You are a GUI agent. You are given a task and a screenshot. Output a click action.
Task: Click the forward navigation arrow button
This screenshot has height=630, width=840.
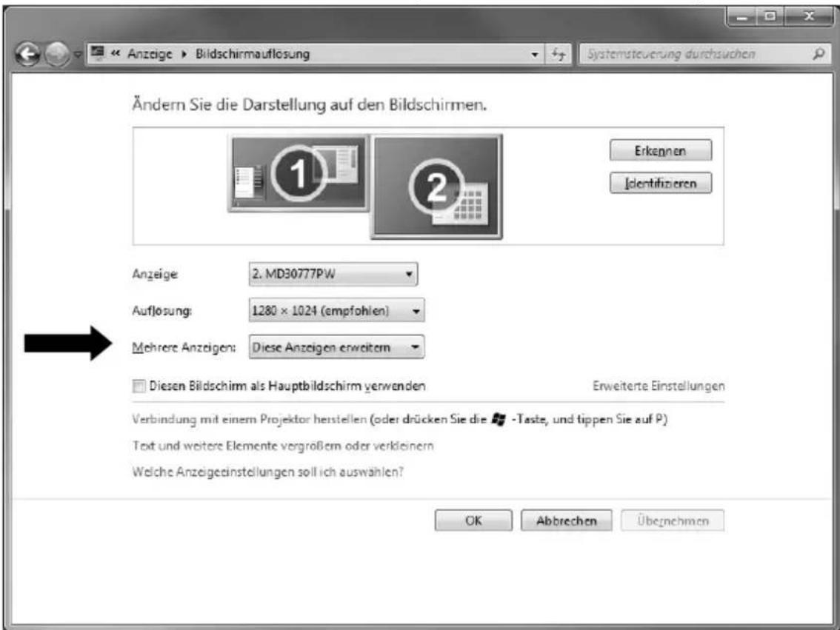(57, 54)
